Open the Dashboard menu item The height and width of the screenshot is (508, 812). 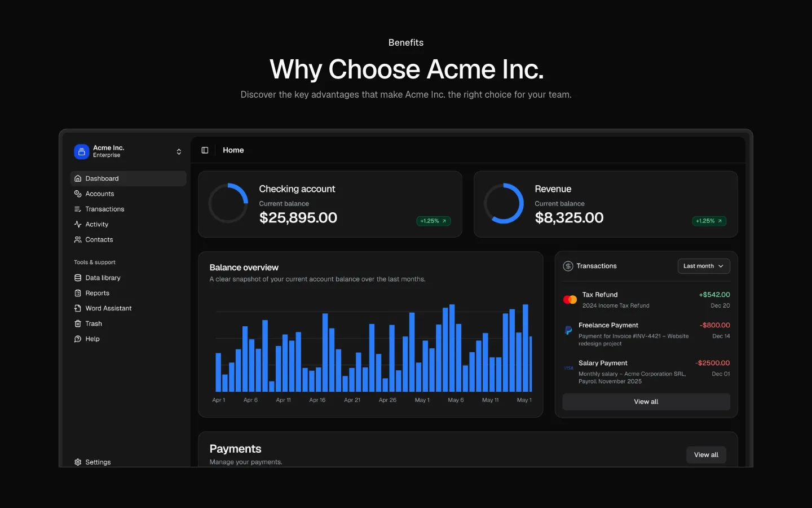pos(128,178)
